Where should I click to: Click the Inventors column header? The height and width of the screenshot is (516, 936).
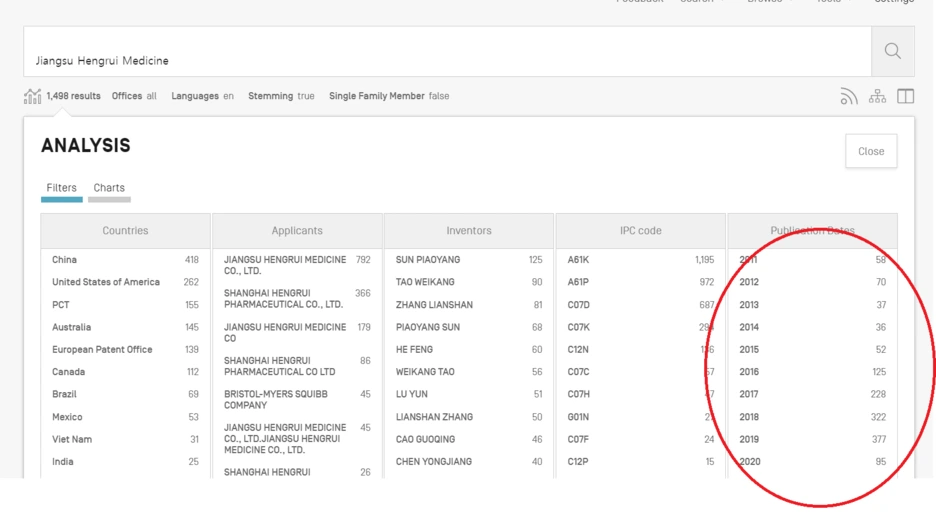tap(469, 231)
